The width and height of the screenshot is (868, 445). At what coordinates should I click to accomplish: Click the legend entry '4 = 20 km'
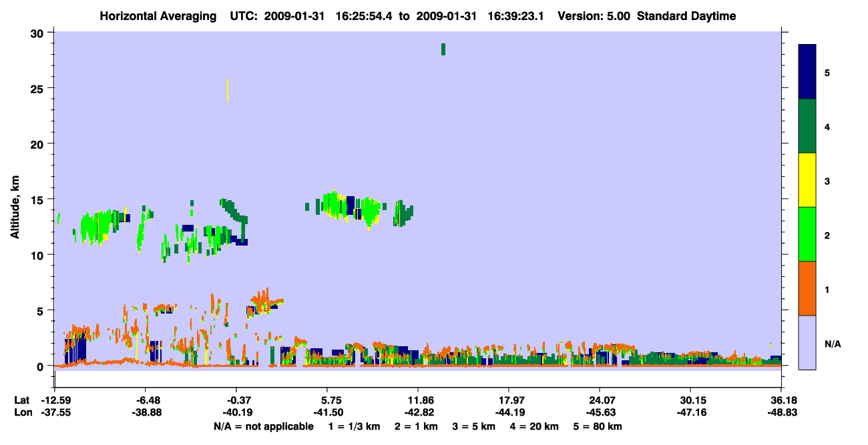click(x=534, y=426)
